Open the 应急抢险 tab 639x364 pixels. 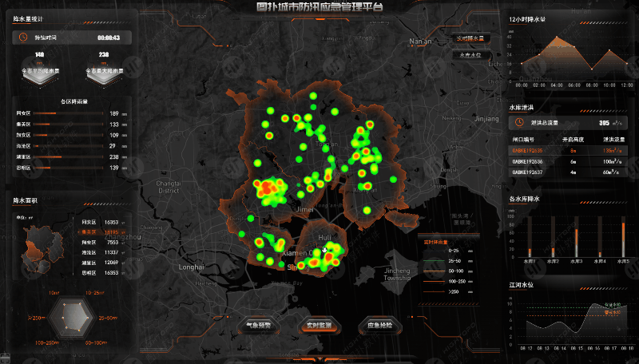(x=379, y=326)
